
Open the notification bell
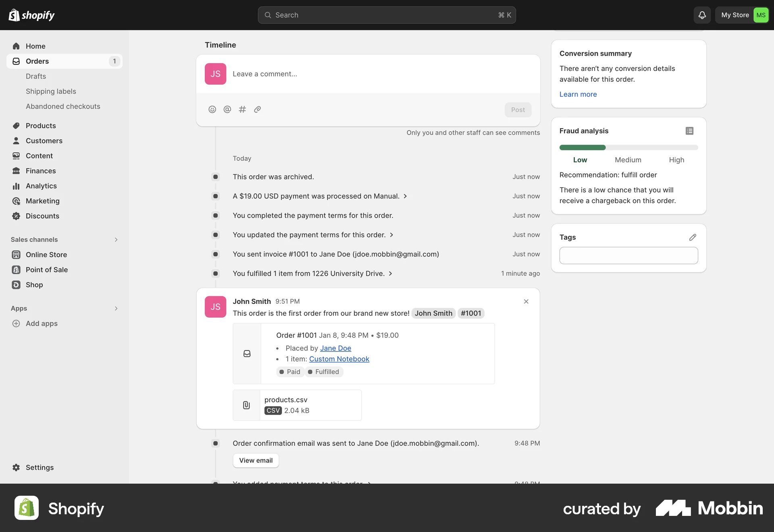[701, 15]
